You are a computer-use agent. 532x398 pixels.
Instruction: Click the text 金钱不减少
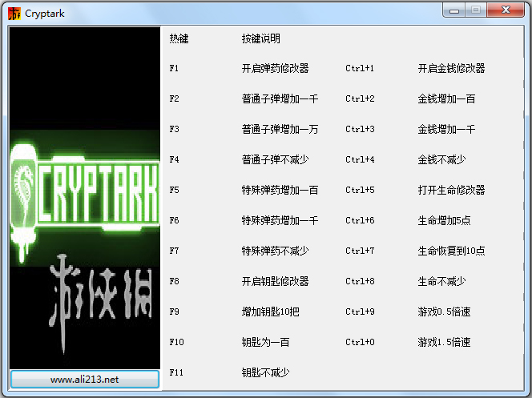pos(441,159)
